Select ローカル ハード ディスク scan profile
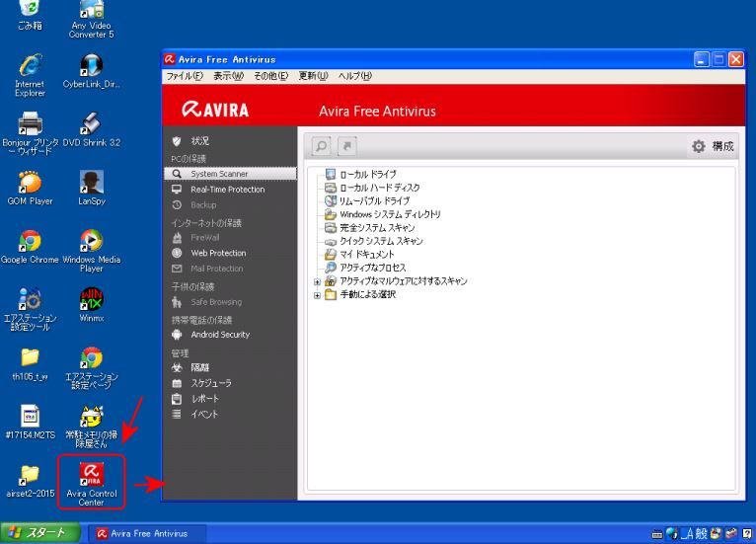This screenshot has height=544, width=756. click(x=379, y=188)
